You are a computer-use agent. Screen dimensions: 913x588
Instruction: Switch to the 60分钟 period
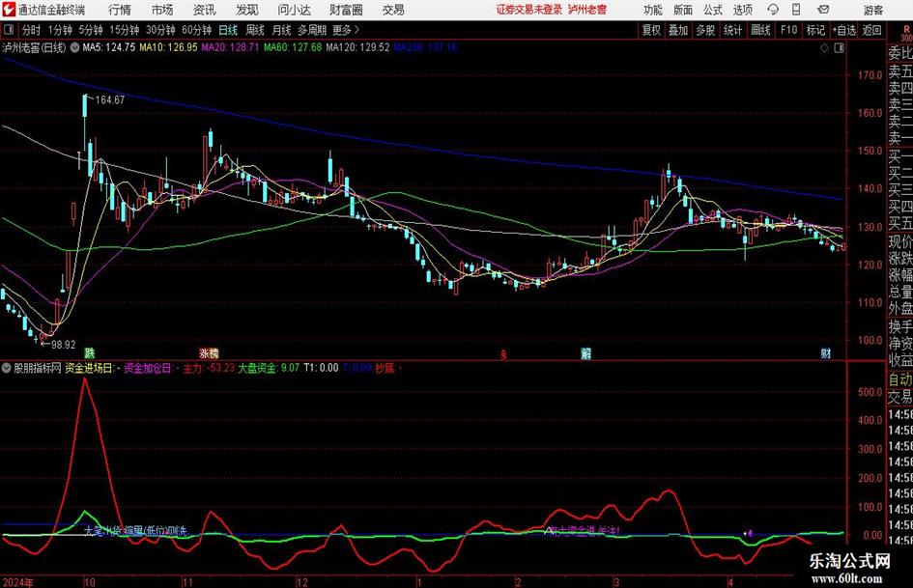[x=197, y=30]
